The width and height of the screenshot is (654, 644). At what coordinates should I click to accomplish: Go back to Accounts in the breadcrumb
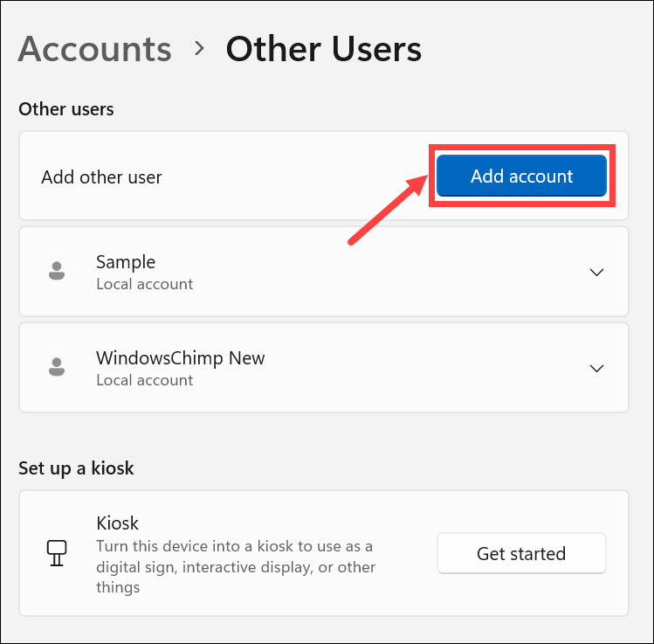click(x=94, y=49)
